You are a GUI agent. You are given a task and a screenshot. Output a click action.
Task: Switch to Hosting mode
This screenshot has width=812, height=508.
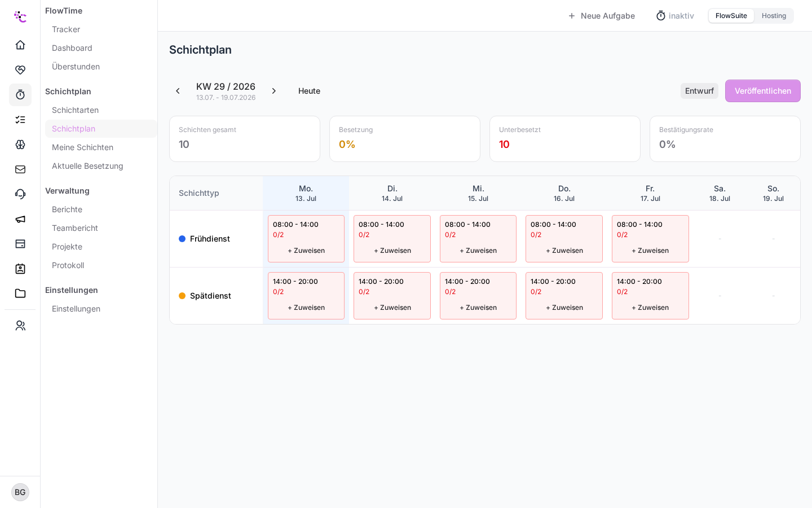(774, 16)
